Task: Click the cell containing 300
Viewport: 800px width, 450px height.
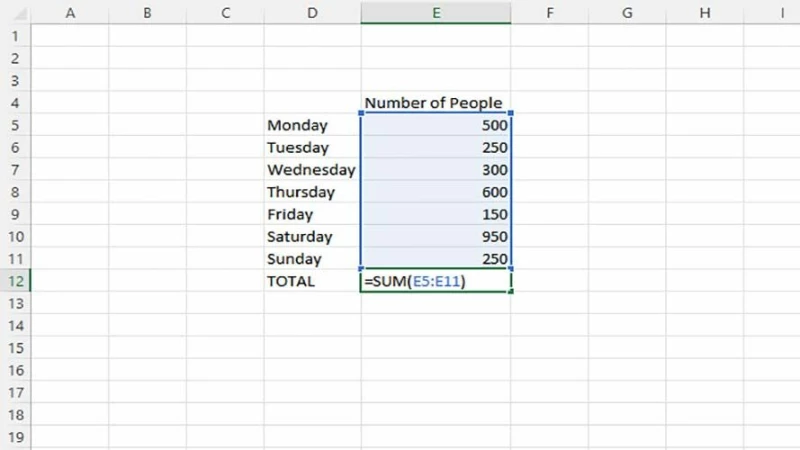Action: (436, 170)
